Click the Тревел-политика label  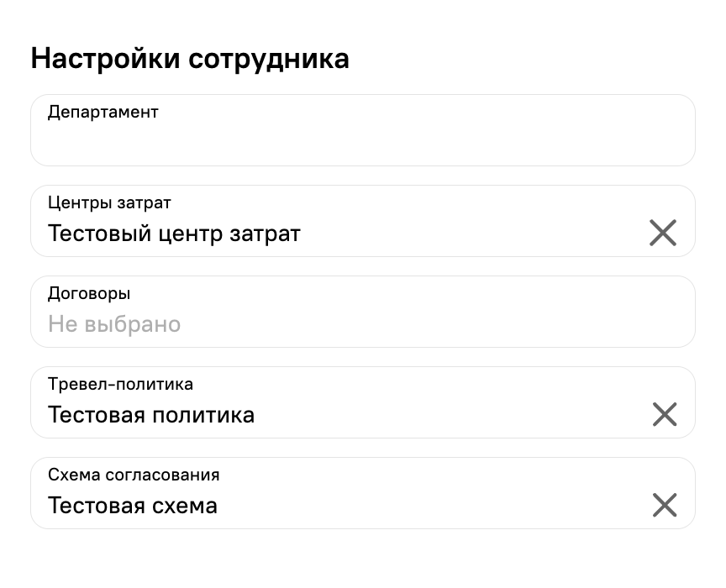point(120,384)
